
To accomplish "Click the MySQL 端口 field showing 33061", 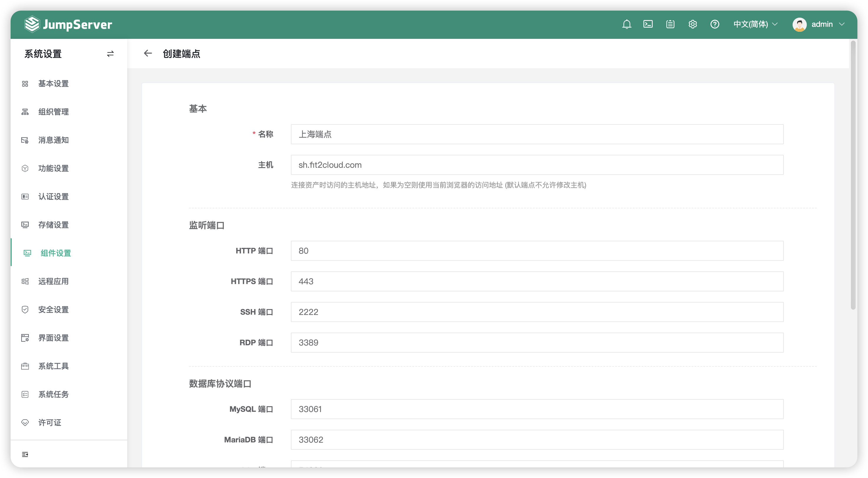I will (x=537, y=409).
